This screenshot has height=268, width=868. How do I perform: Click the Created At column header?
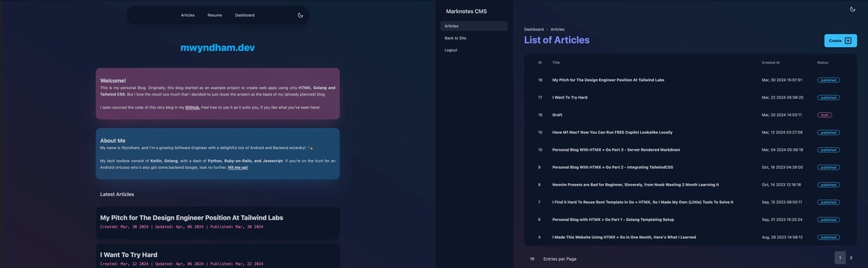(771, 63)
